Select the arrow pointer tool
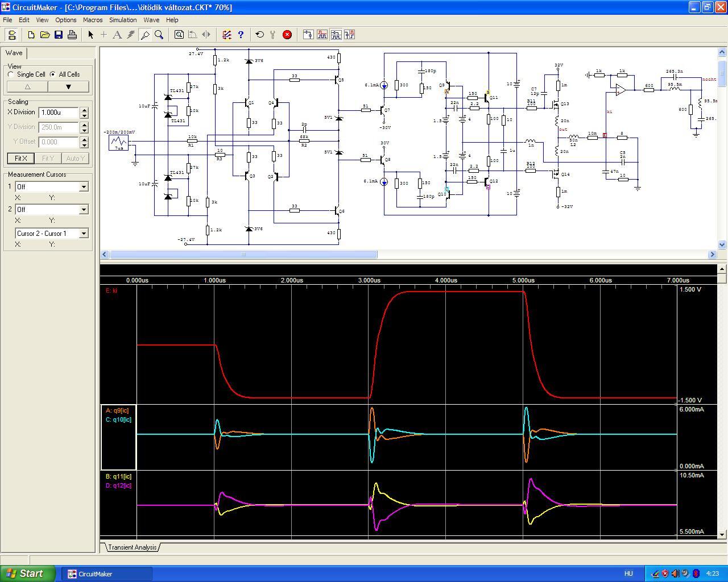 tap(90, 35)
